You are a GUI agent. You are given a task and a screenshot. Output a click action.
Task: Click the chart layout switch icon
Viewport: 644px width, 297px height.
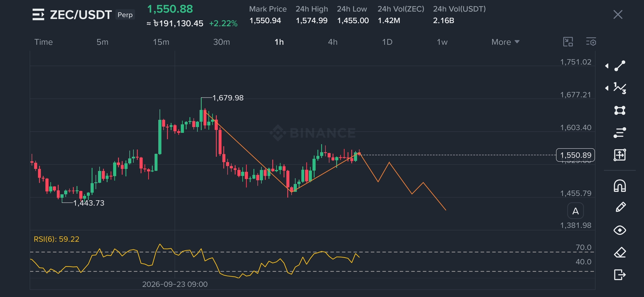568,42
